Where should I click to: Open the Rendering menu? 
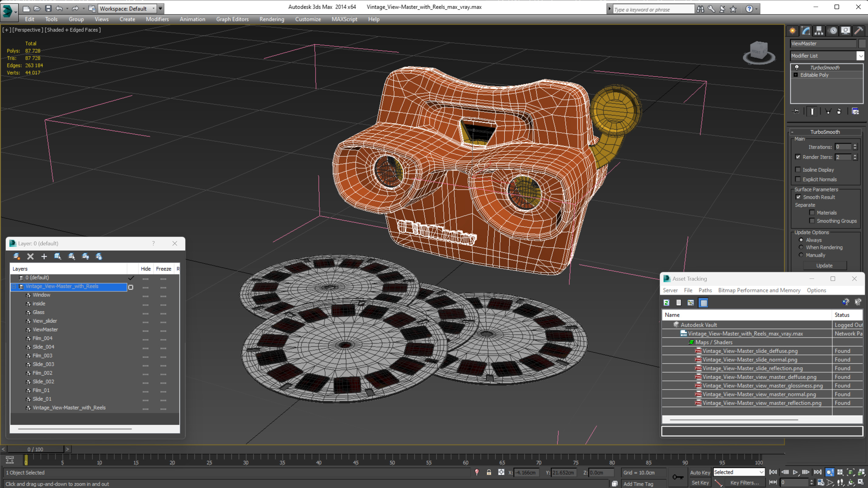click(x=272, y=19)
